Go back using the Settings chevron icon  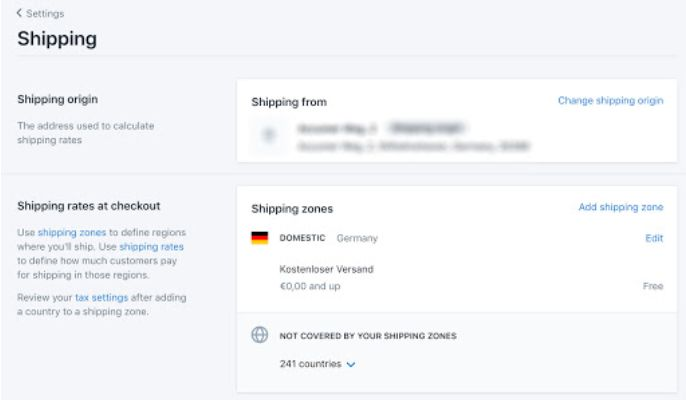coord(19,13)
